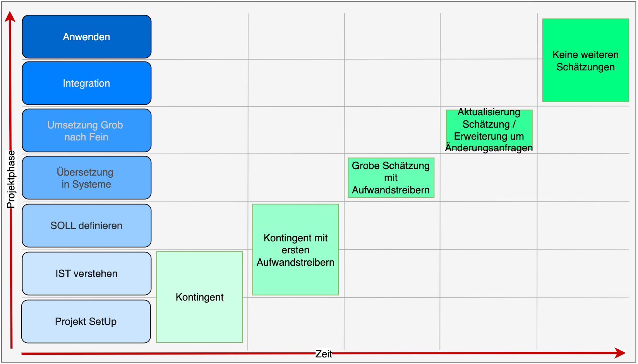Click the 'IST verstehen' phase box
The image size is (638, 364).
86,273
